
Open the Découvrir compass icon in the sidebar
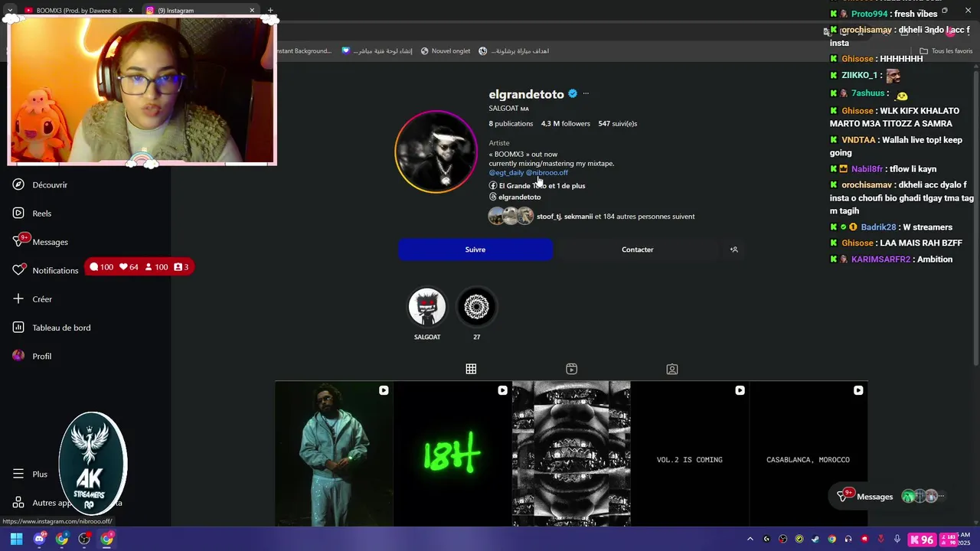click(18, 184)
